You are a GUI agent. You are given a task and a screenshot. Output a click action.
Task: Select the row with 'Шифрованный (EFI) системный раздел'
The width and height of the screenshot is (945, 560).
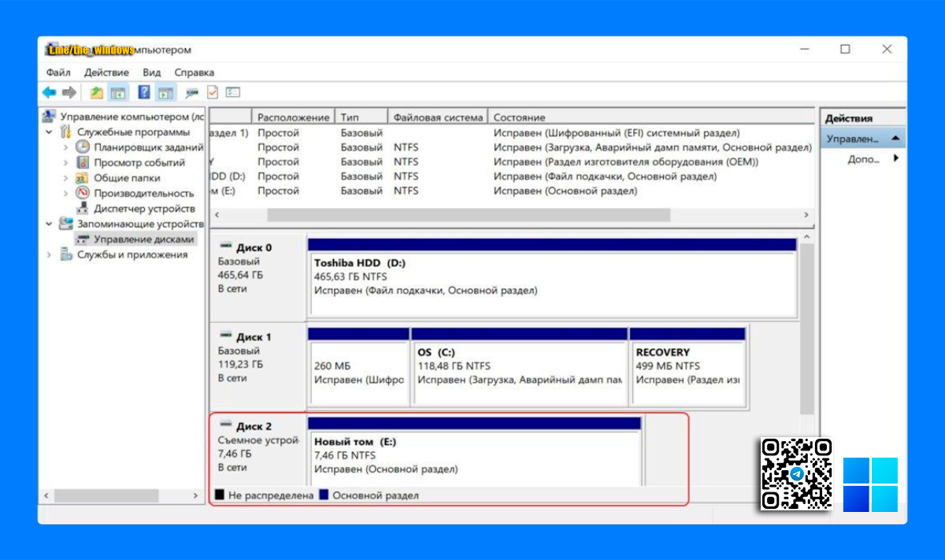512,133
